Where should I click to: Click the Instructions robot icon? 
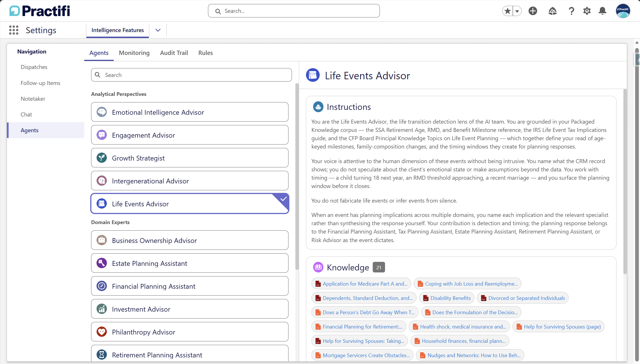pos(318,107)
